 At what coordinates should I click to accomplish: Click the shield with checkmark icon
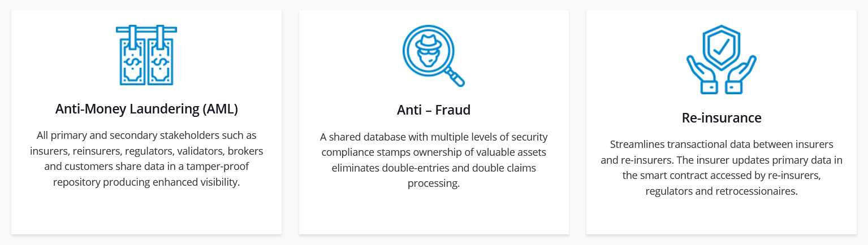point(721,47)
